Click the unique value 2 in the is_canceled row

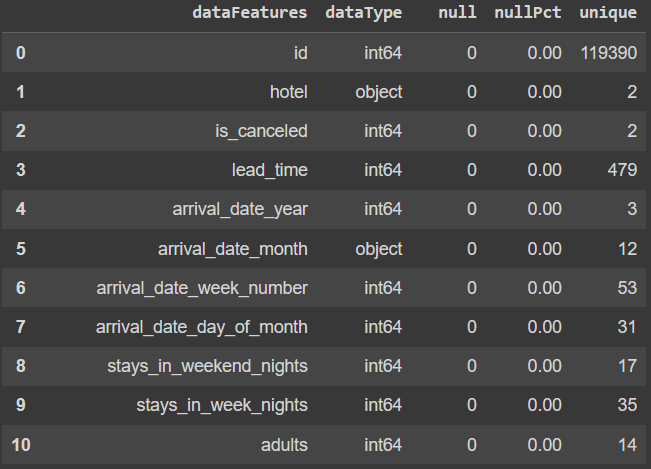tap(632, 131)
